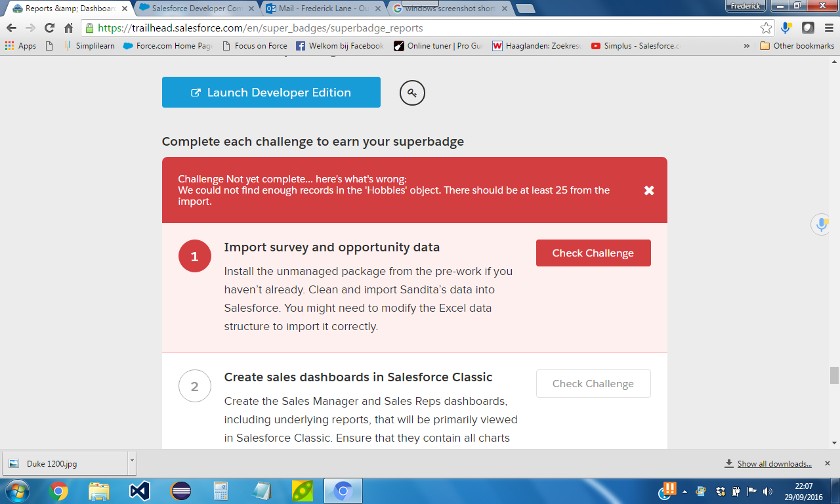
Task: Open the Focus on Force bookmark
Action: tap(255, 46)
